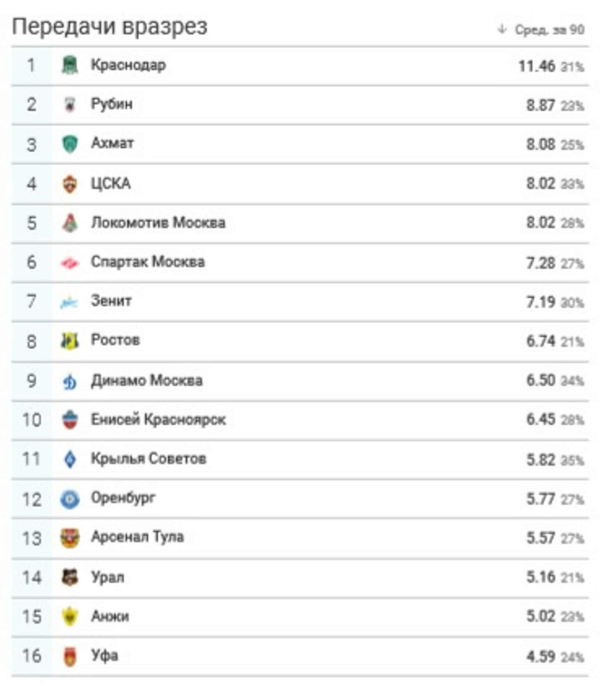Screen dimensions: 612x700
Task: Click the Рубин club crest icon
Action: tap(70, 104)
